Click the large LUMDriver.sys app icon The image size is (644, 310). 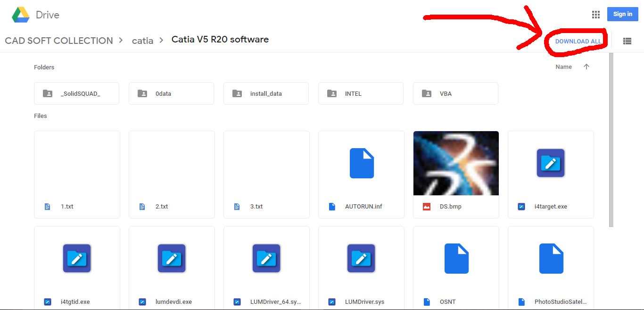[361, 258]
